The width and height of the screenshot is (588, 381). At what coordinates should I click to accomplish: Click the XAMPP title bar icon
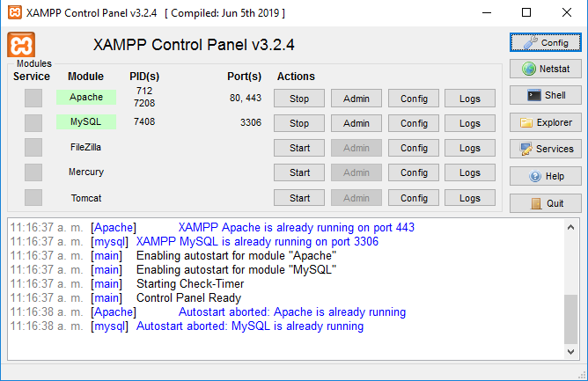point(13,13)
